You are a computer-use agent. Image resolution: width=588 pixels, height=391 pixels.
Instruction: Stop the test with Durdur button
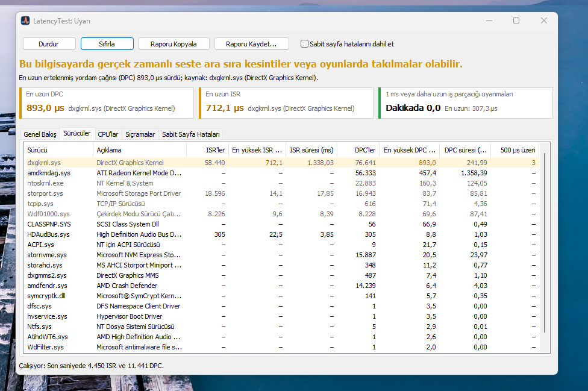(49, 44)
